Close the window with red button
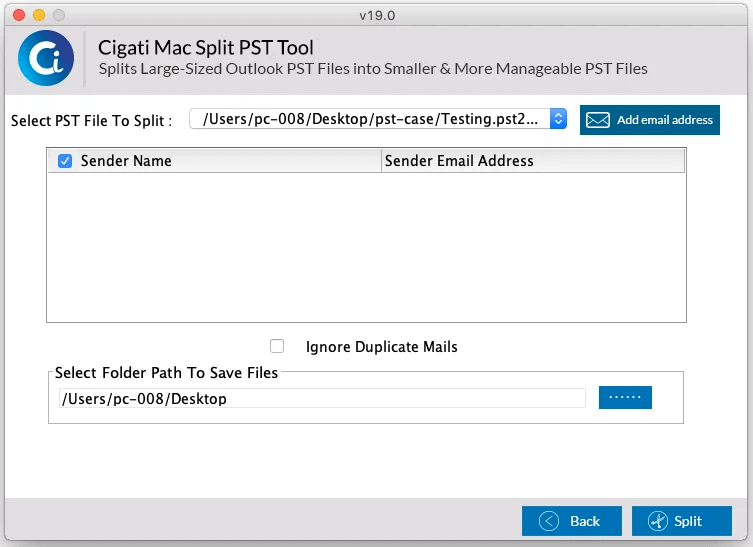 coord(19,15)
